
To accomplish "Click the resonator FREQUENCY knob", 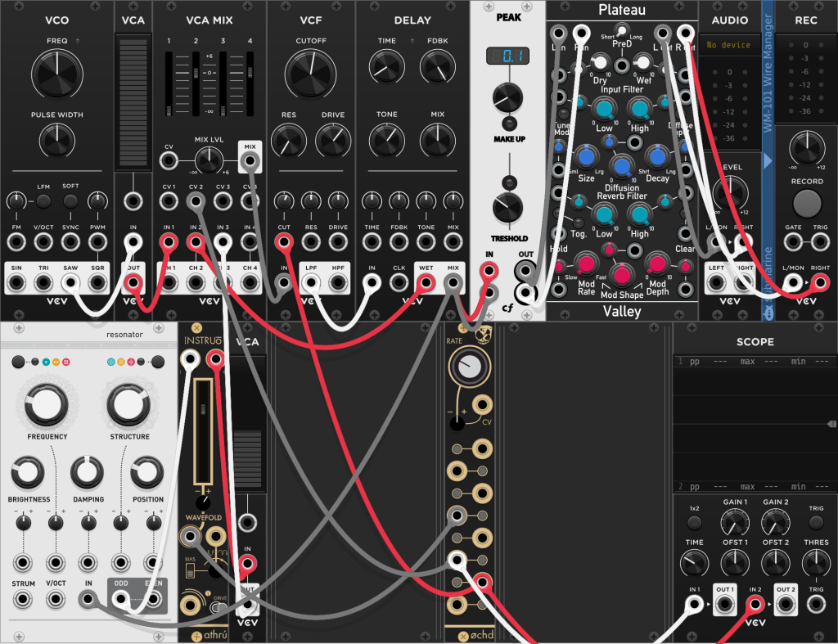I will pyautogui.click(x=47, y=404).
